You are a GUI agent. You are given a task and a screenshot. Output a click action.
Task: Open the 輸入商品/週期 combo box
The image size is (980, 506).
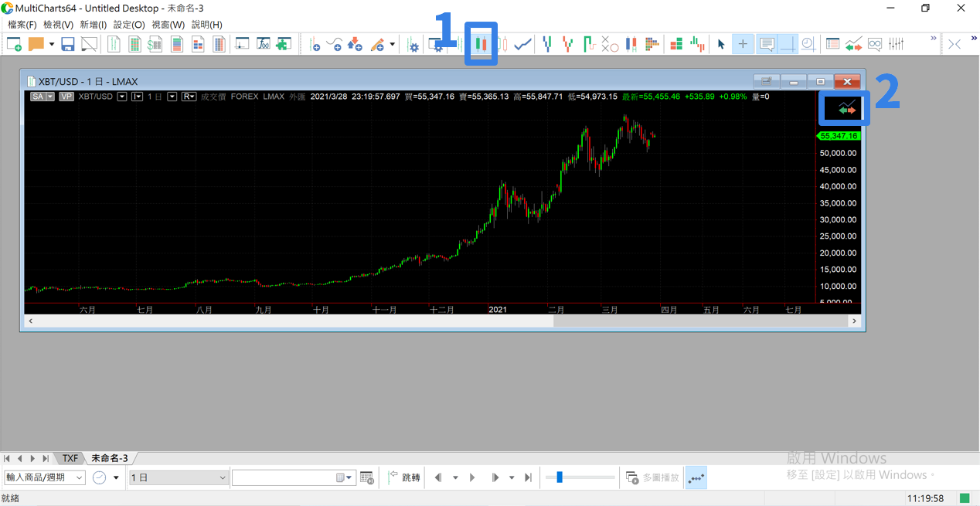point(44,477)
